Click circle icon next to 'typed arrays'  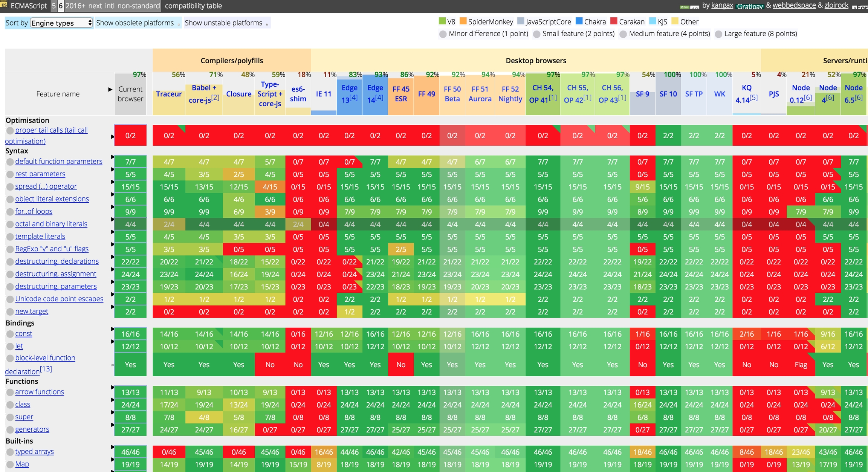tap(10, 452)
